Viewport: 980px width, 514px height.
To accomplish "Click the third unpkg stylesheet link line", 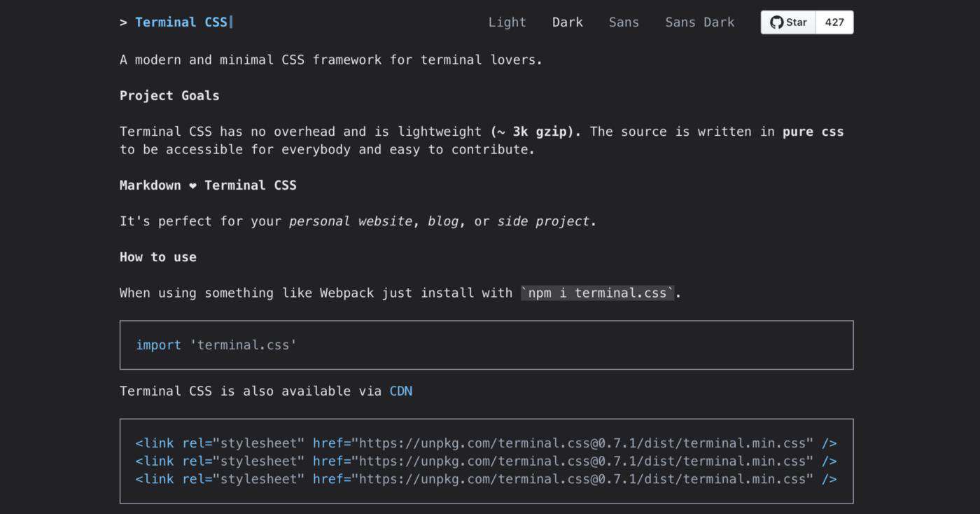I will [486, 479].
